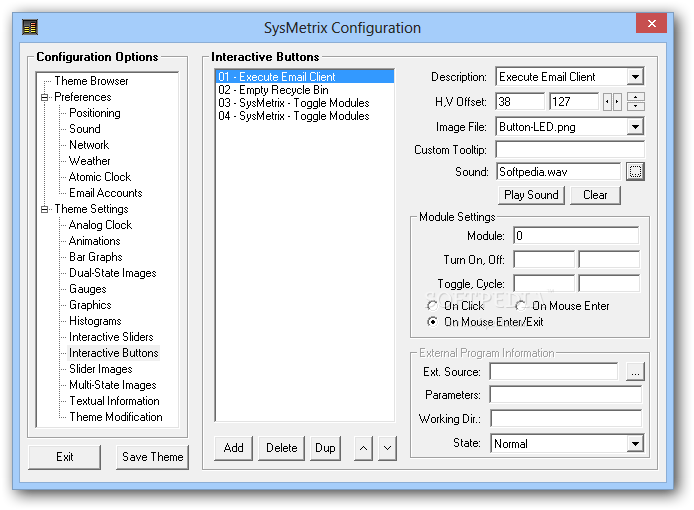Viewport: 694px width, 510px height.
Task: Select Graphics in configuration tree
Action: (x=90, y=305)
